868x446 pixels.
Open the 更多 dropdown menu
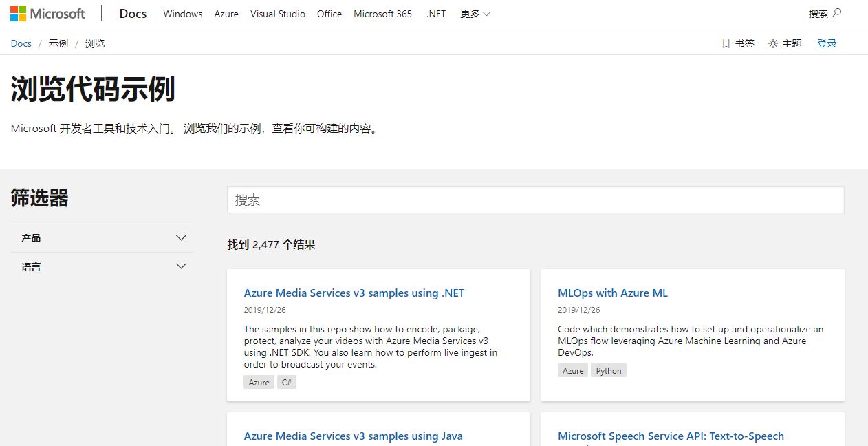[x=475, y=14]
